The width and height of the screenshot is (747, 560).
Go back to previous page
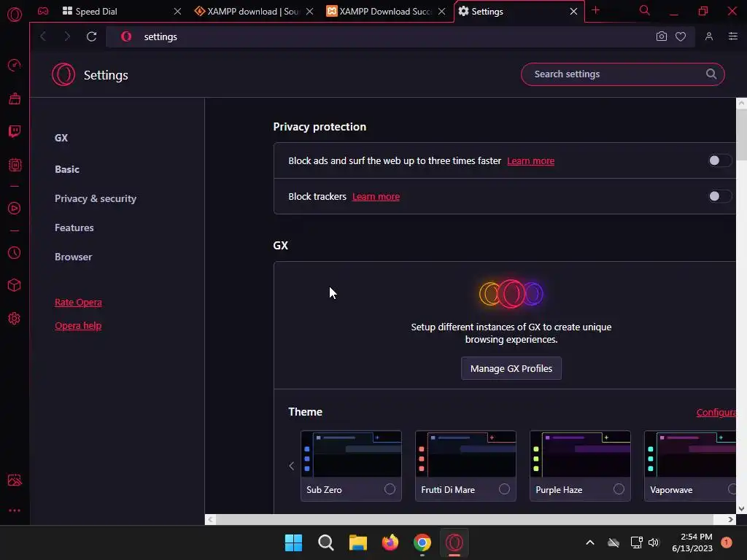(43, 36)
